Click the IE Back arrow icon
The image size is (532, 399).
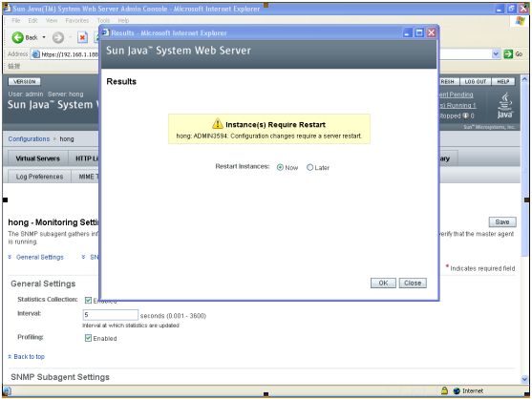[x=17, y=37]
